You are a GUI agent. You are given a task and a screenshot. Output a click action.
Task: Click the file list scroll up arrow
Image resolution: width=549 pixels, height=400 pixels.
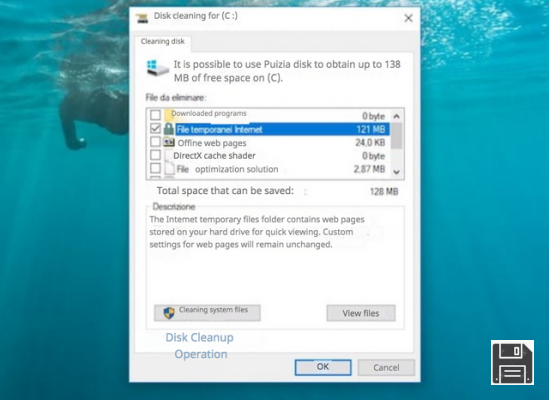click(x=396, y=116)
